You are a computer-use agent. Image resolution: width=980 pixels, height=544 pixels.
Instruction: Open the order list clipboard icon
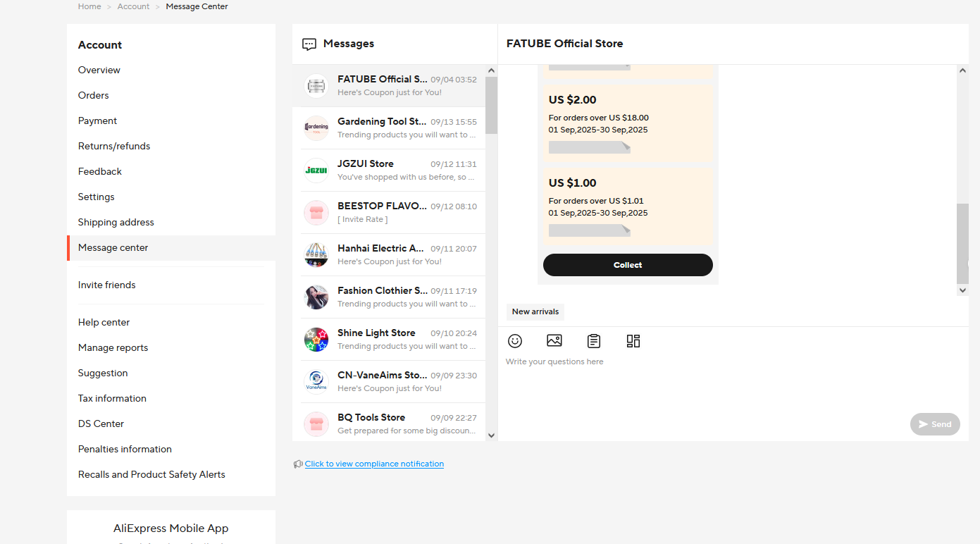594,341
